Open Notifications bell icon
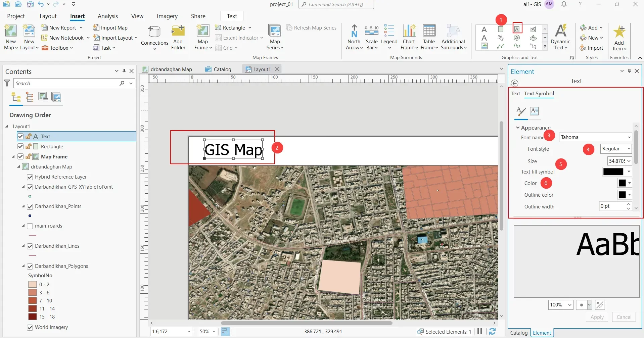 (x=564, y=4)
